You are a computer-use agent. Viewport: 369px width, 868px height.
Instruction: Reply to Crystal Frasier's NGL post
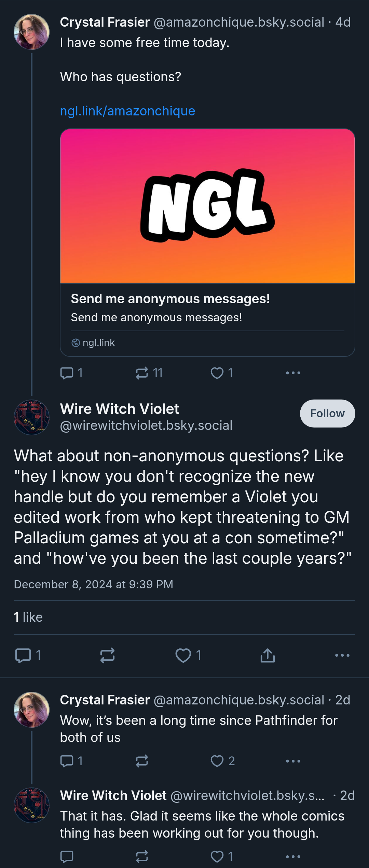tap(71, 373)
